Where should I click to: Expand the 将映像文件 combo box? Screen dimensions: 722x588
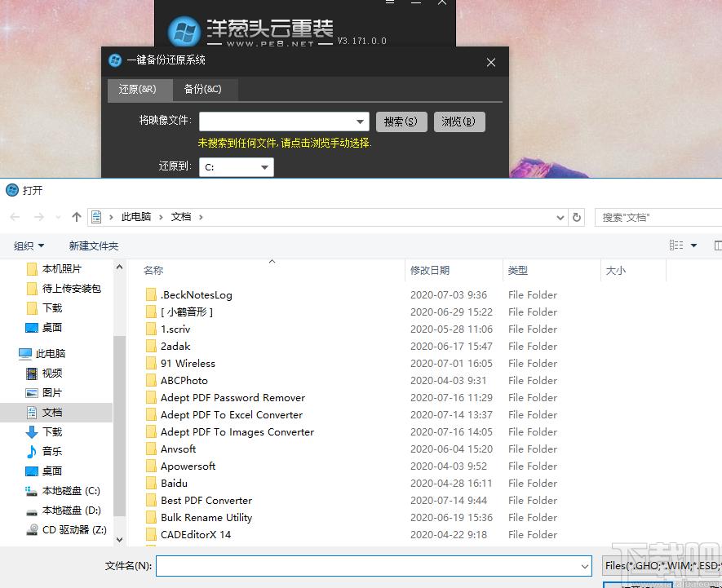[361, 122]
